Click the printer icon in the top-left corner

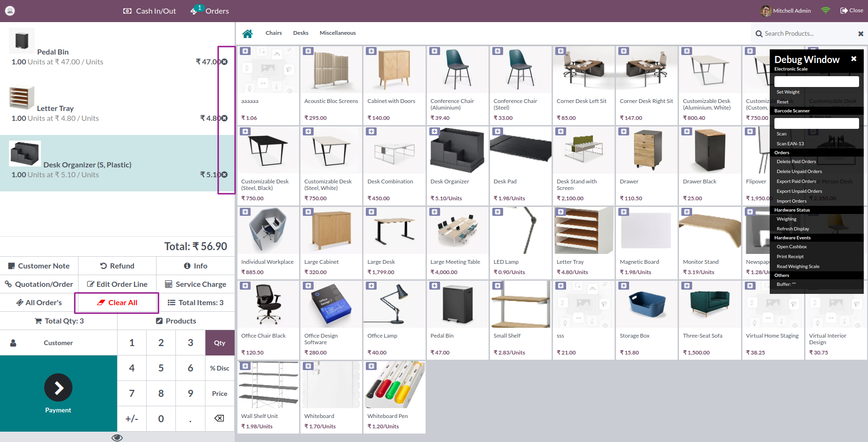click(x=10, y=10)
